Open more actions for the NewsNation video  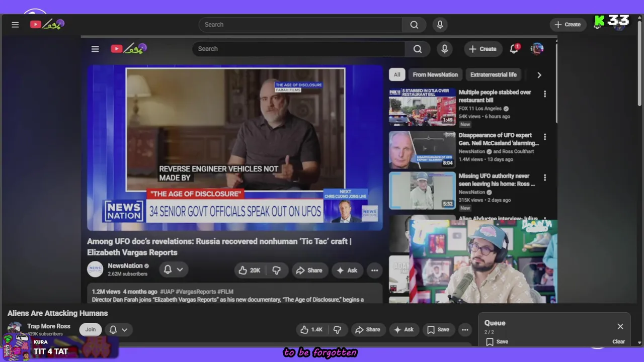pos(374,270)
